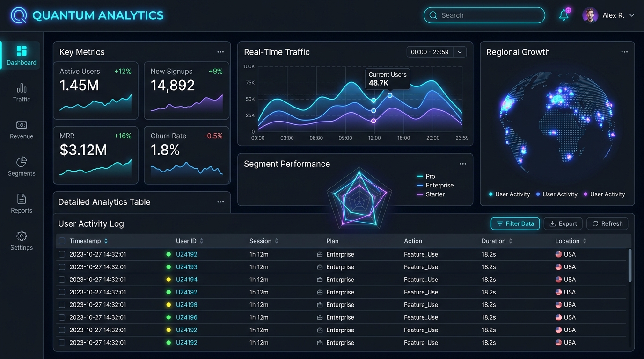Open the Churn Rate 1.8% card
This screenshot has height=359, width=644.
[x=187, y=155]
